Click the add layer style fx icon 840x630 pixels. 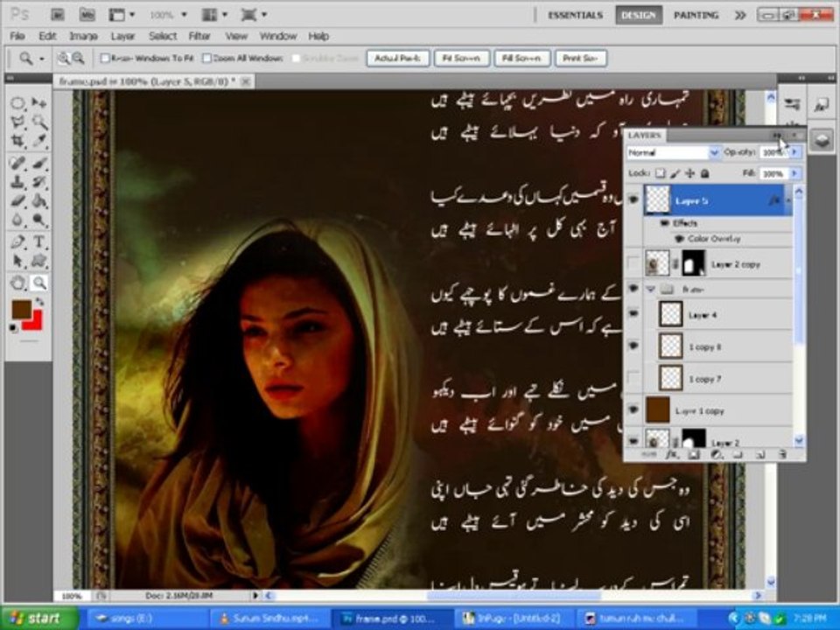(671, 454)
